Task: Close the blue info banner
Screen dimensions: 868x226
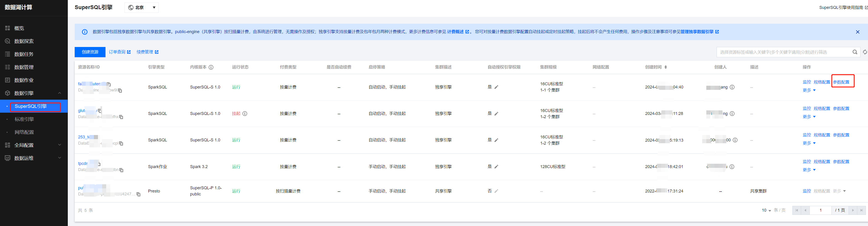Action: coord(857,32)
